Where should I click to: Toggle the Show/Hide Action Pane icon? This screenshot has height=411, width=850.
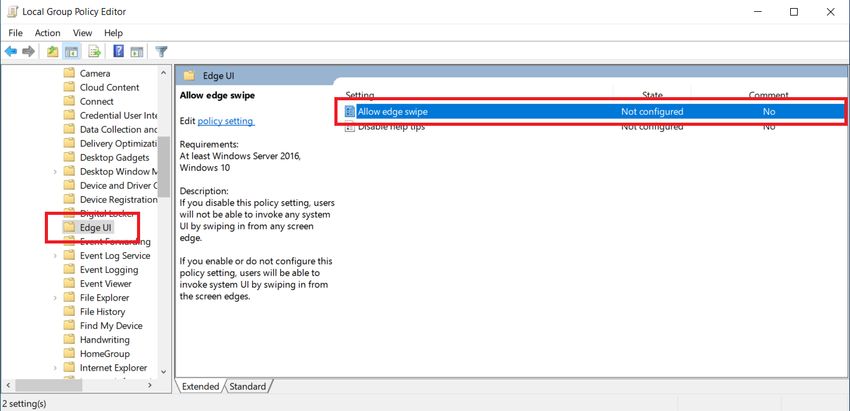137,52
